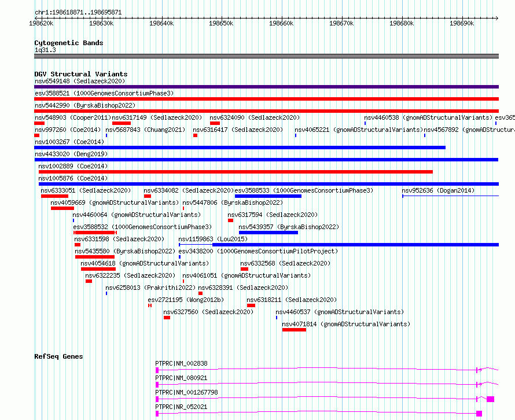Screen dimensions: 515x420
Task: Select the red nsv4071814 variant bar
Action: point(294,330)
